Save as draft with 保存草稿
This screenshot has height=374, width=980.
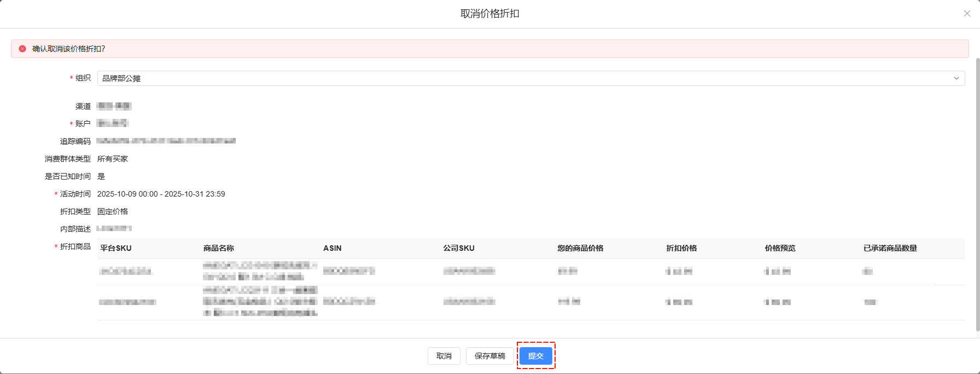[x=489, y=356]
